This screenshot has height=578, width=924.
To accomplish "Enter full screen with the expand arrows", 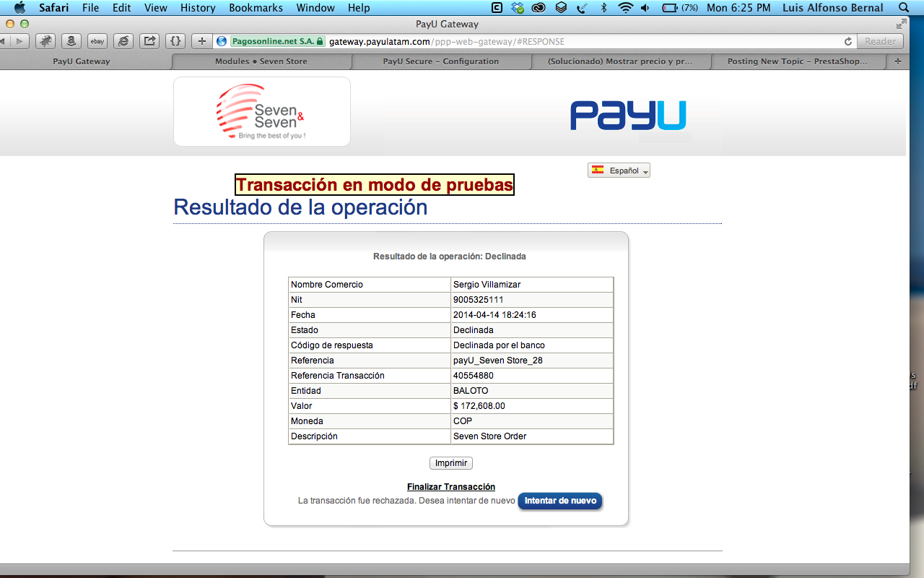I will click(901, 24).
